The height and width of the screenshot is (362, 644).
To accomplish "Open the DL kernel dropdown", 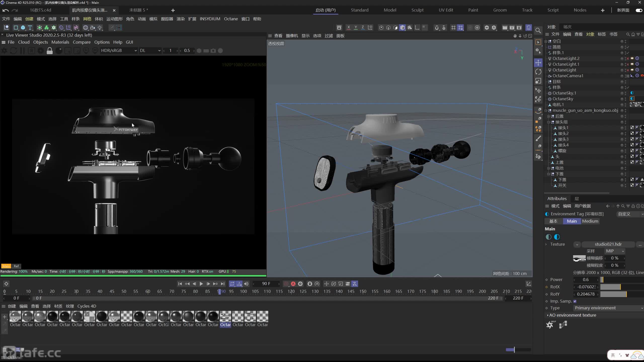I will (x=150, y=51).
